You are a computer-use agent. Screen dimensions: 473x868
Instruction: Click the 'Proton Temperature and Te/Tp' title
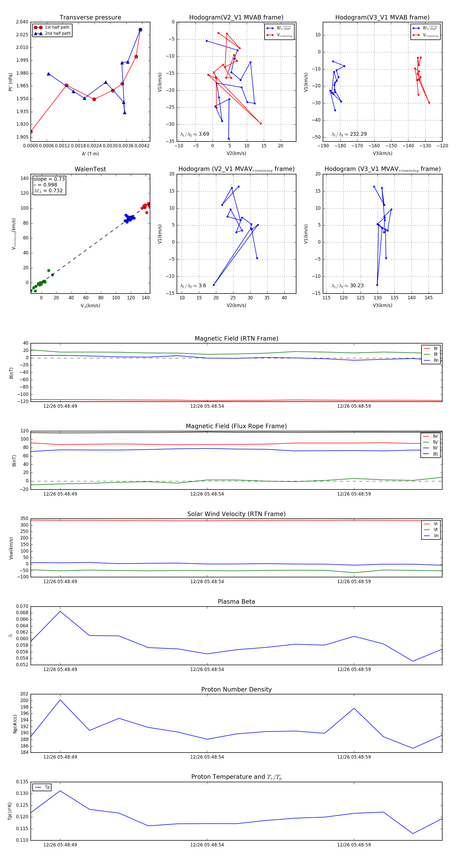[x=236, y=777]
